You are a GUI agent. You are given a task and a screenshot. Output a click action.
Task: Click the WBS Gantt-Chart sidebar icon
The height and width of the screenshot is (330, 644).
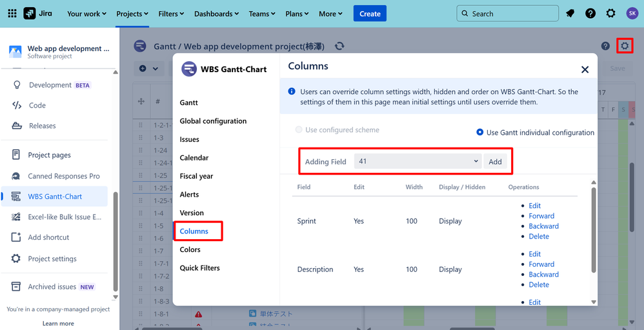coord(16,197)
